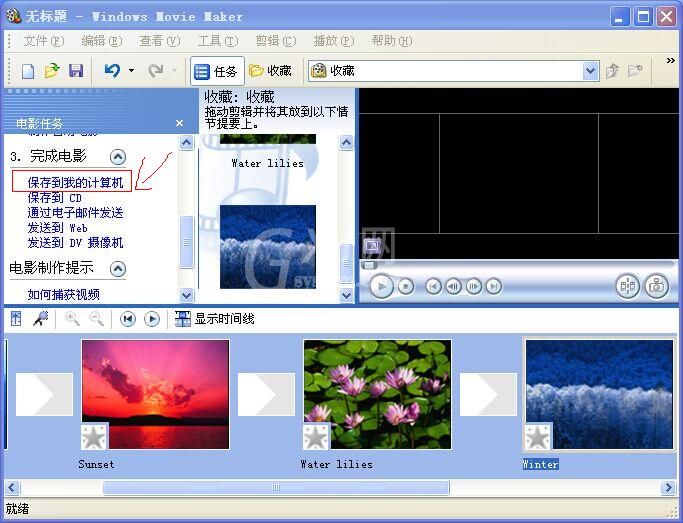The image size is (683, 523).
Task: Step to the previous frame
Action: coord(453,287)
